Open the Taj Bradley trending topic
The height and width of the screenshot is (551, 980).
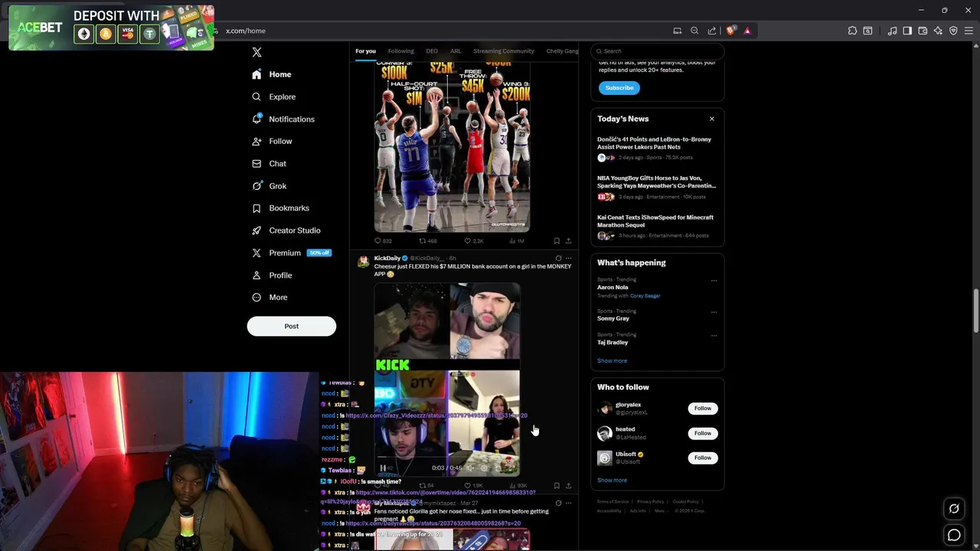coord(612,342)
